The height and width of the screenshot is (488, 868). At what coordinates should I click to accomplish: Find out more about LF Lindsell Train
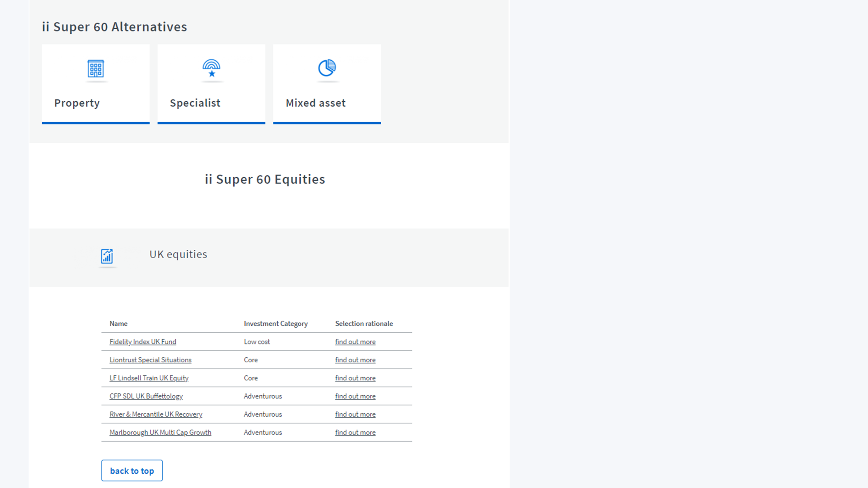(x=355, y=378)
